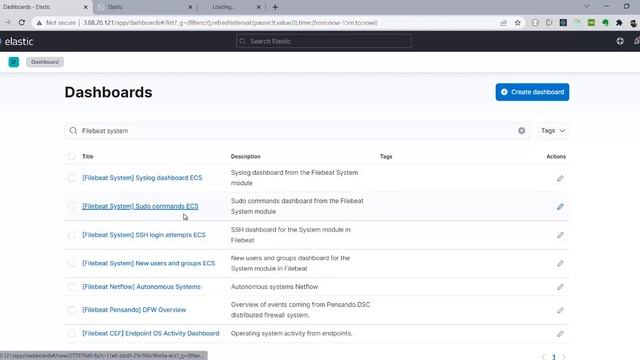Close the Dashboards - Elastic tab
Screen dimensions: 640x360
pyautogui.click(x=85, y=7)
